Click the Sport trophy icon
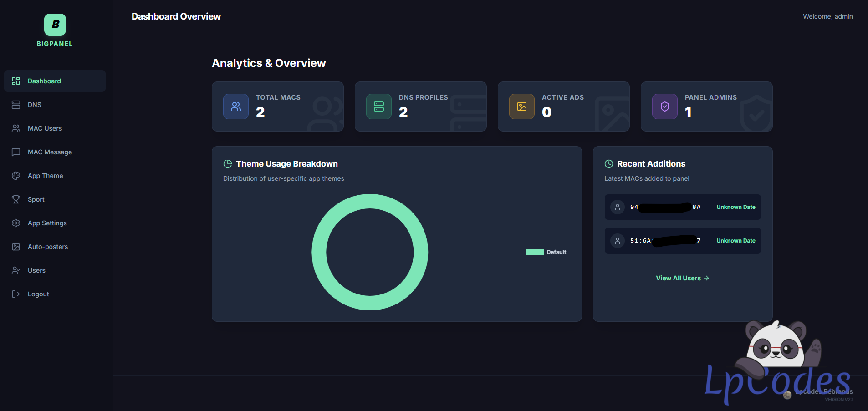This screenshot has height=411, width=868. pos(16,199)
